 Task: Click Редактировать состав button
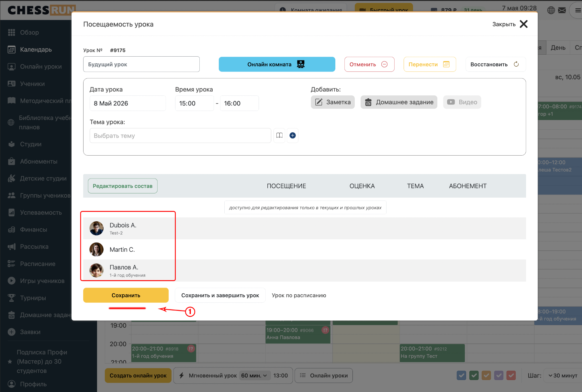click(123, 186)
